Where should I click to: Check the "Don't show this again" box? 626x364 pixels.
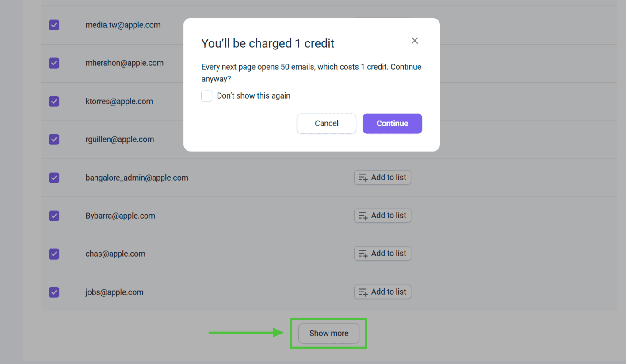207,96
